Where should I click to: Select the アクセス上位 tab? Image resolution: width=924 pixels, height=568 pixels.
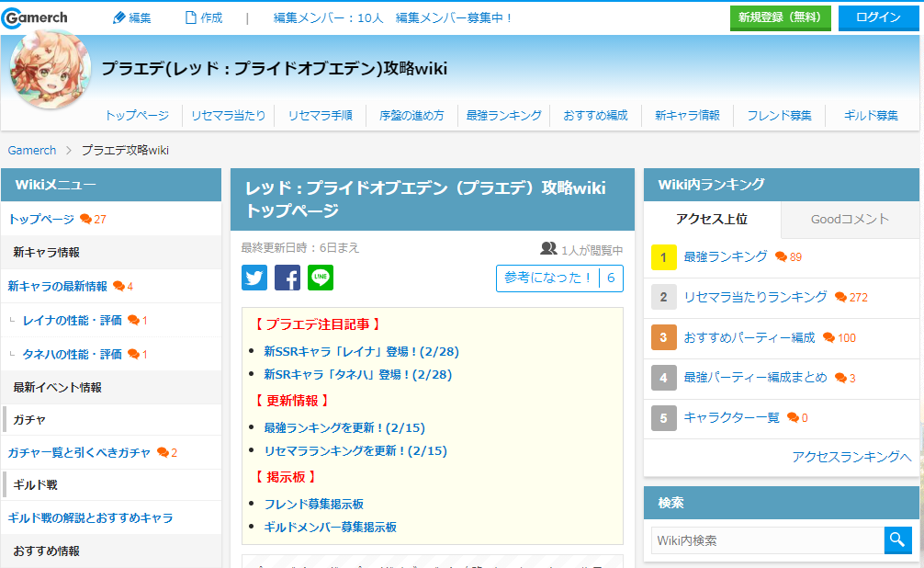click(x=712, y=220)
